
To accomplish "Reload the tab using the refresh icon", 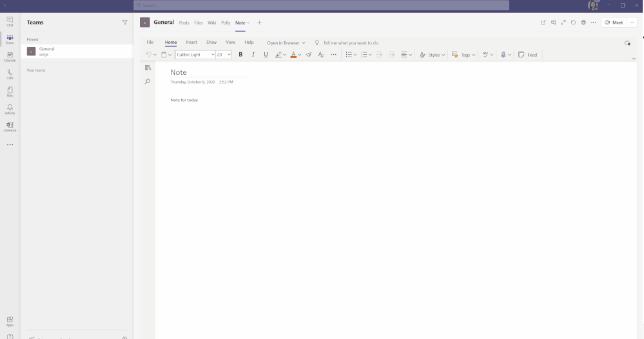I will click(573, 23).
